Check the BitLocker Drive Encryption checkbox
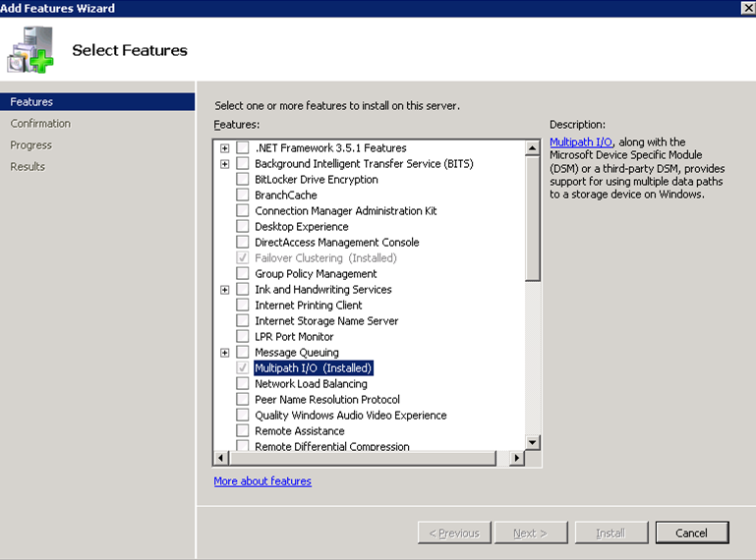Screen dimensions: 756x560 click(243, 180)
